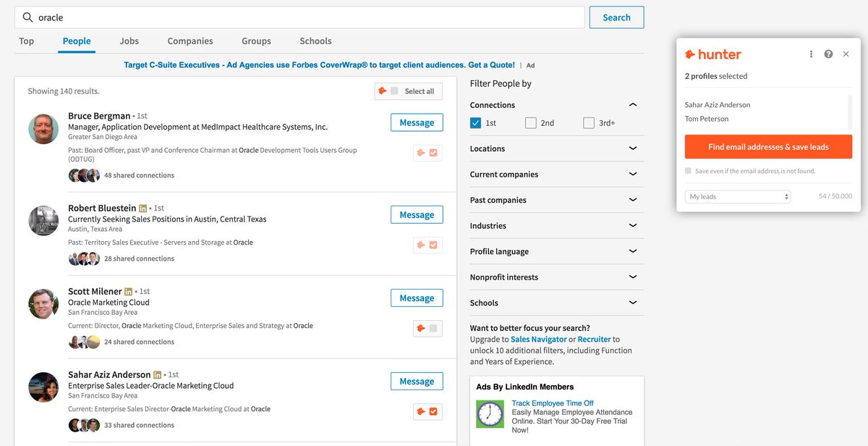
Task: Open Robert Bluestein's profile photo
Action: click(x=43, y=221)
